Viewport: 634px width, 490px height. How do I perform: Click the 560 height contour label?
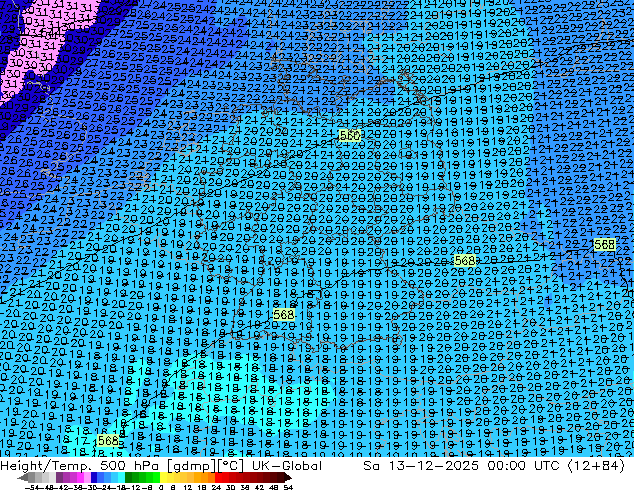coord(349,135)
